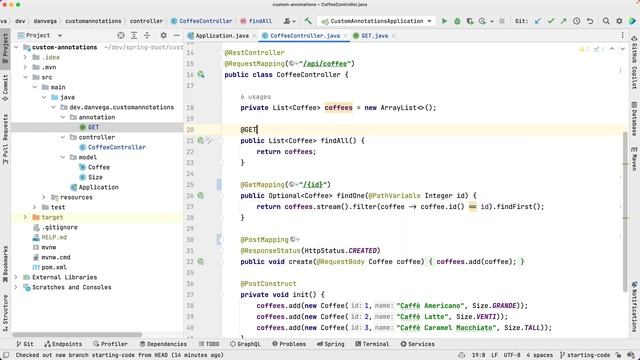Screen dimensions: 640x360
Task: Expand the .idea folder
Action: tap(25, 57)
